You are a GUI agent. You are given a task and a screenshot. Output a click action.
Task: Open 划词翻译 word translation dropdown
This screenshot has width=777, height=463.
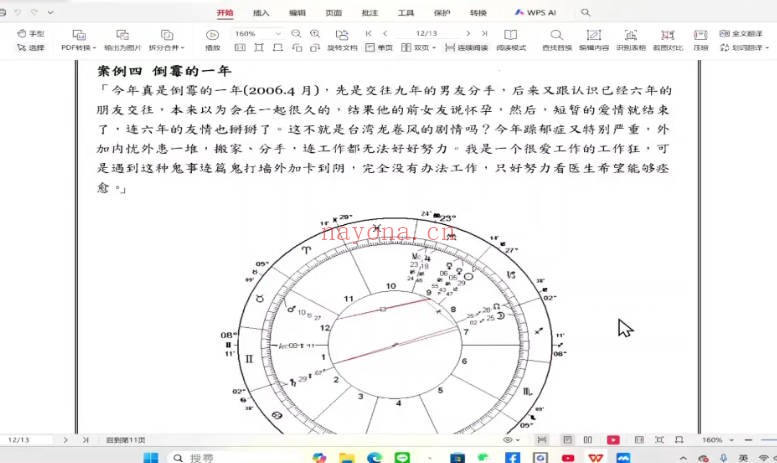(744, 48)
